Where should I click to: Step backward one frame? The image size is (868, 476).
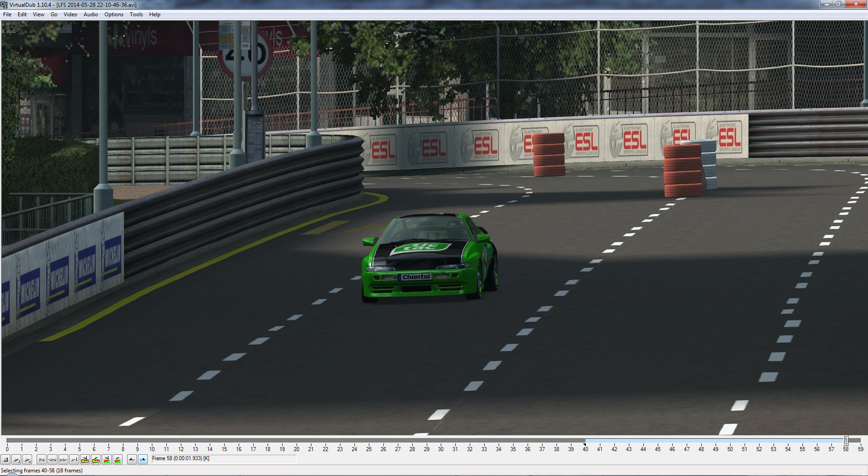pyautogui.click(x=52, y=460)
